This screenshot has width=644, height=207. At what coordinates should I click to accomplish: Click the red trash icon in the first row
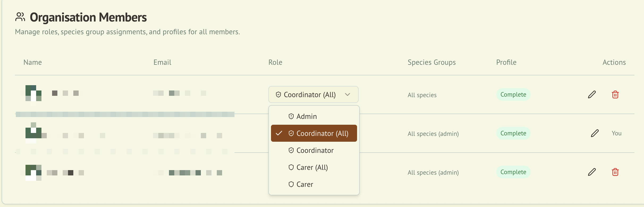click(x=615, y=94)
